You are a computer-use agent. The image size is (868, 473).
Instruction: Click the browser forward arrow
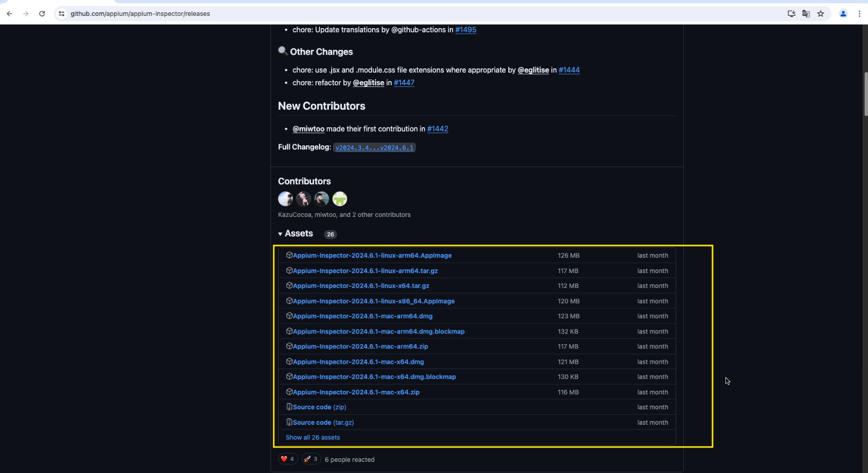coord(25,14)
